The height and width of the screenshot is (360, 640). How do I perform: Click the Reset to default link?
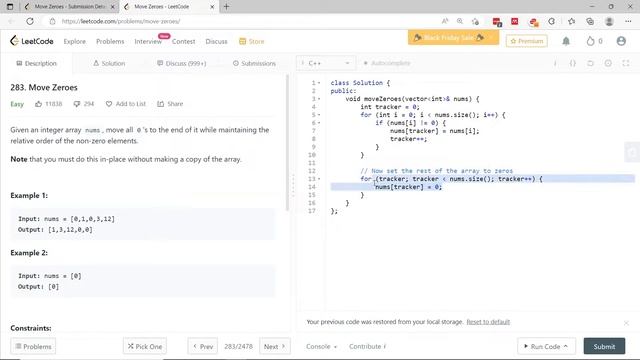[x=488, y=322]
